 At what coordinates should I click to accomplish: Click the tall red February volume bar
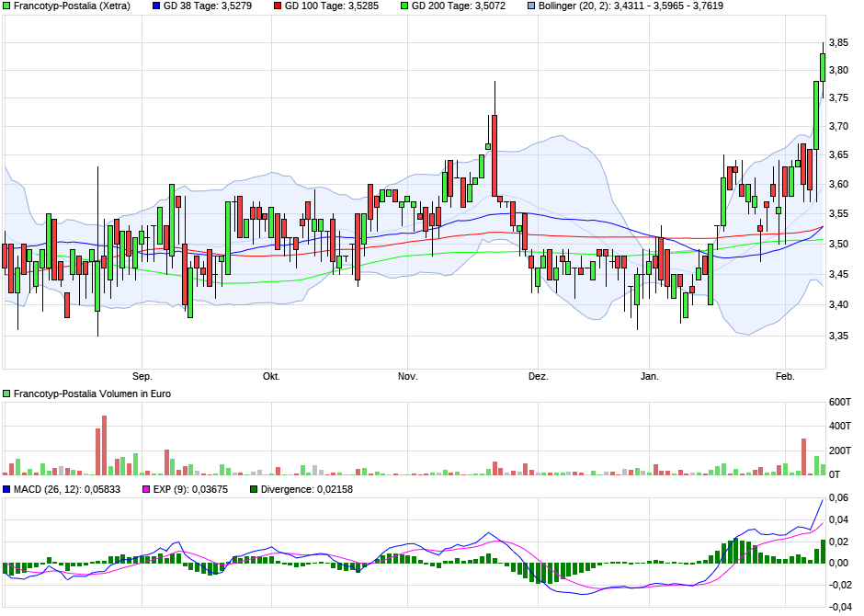click(804, 457)
